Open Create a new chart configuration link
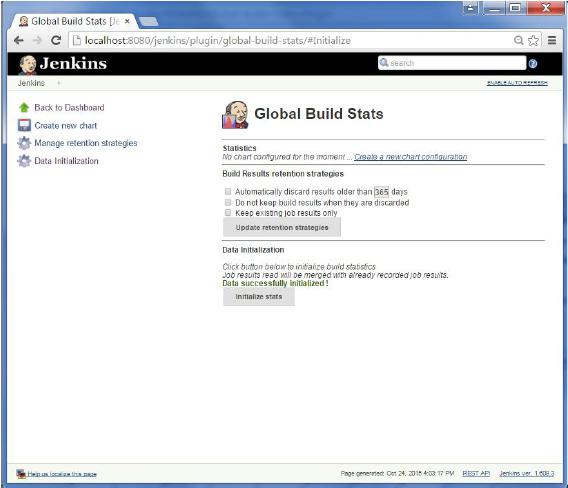This screenshot has height=488, width=568. (x=410, y=157)
